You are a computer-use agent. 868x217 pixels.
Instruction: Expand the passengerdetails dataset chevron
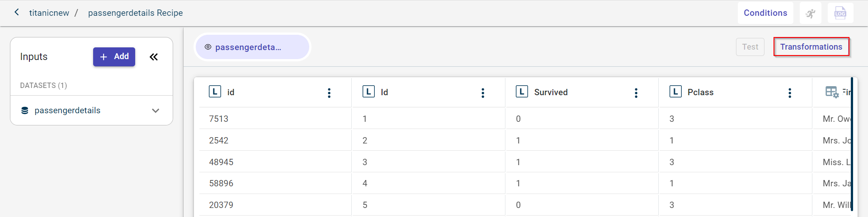tap(156, 111)
